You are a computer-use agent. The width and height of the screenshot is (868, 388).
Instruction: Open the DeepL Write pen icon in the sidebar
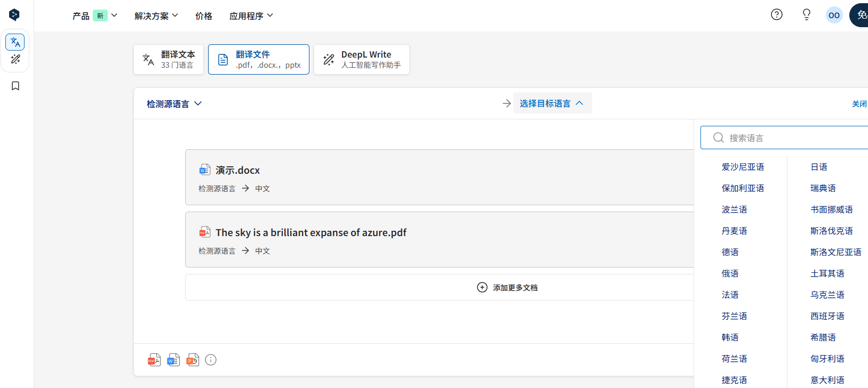[x=15, y=59]
